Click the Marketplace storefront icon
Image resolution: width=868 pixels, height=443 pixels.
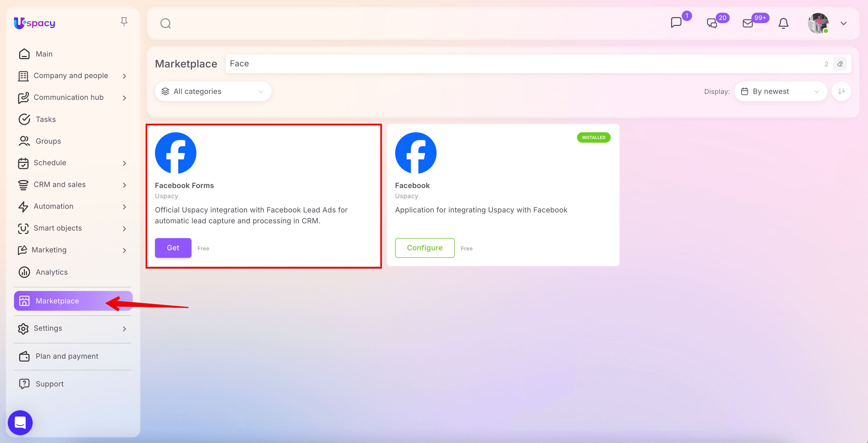24,301
